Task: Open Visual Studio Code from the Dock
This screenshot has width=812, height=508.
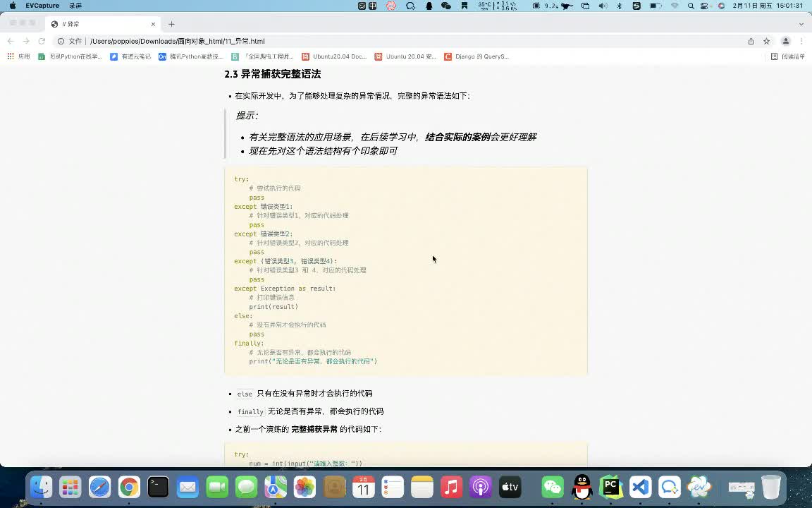Action: click(641, 488)
